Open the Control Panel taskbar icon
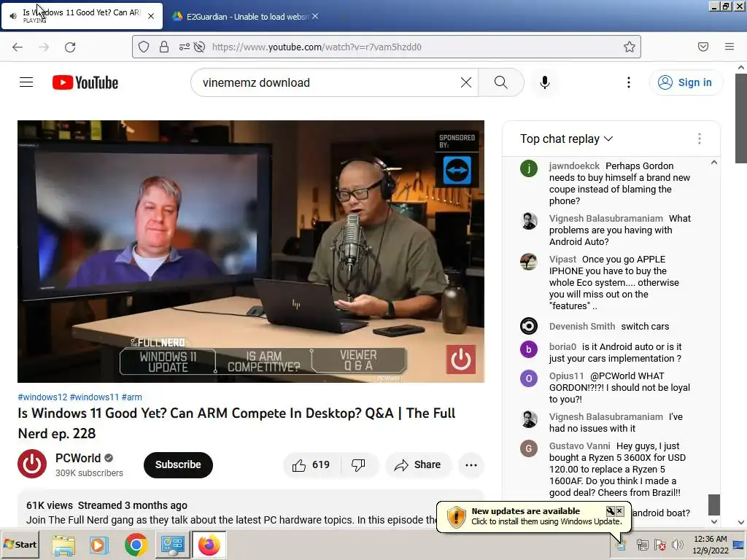This screenshot has height=560, width=747. 172,545
